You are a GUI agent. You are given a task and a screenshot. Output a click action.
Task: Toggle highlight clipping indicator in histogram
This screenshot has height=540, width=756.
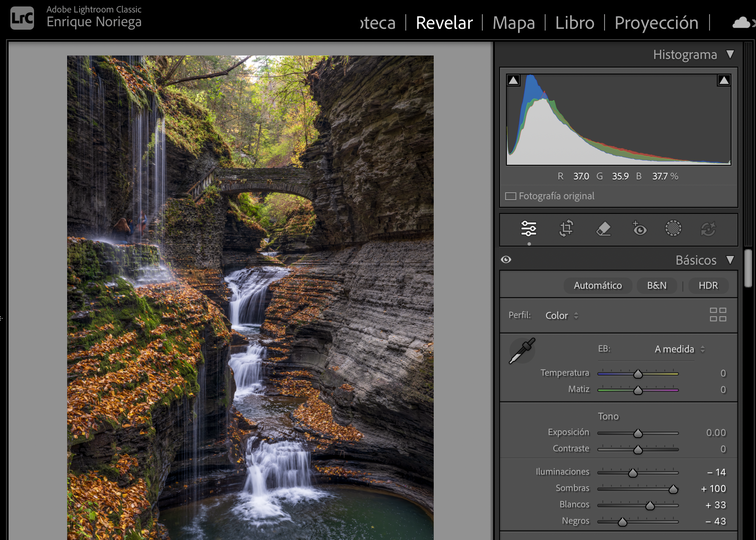(724, 80)
